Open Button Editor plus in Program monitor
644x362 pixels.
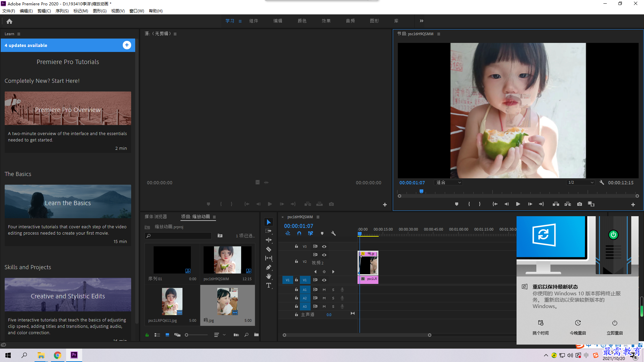coord(633,204)
